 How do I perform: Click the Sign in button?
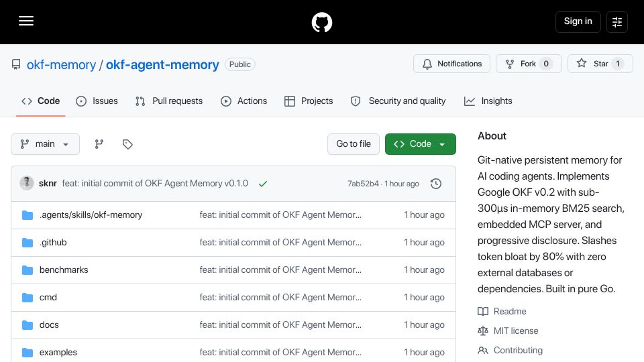[x=578, y=21]
